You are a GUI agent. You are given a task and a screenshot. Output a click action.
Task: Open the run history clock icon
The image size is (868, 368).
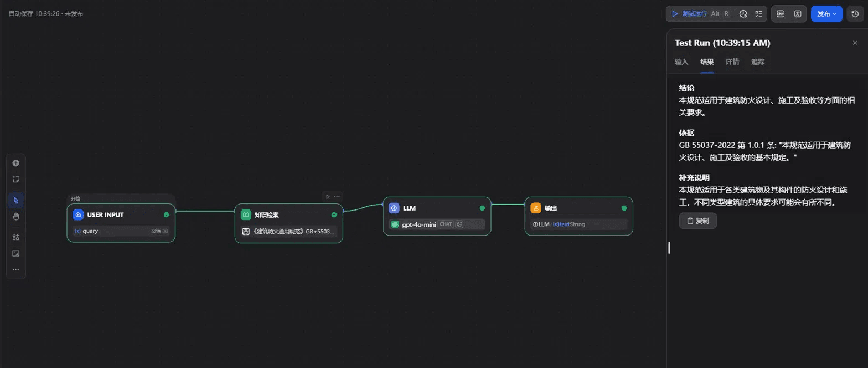[x=743, y=14]
